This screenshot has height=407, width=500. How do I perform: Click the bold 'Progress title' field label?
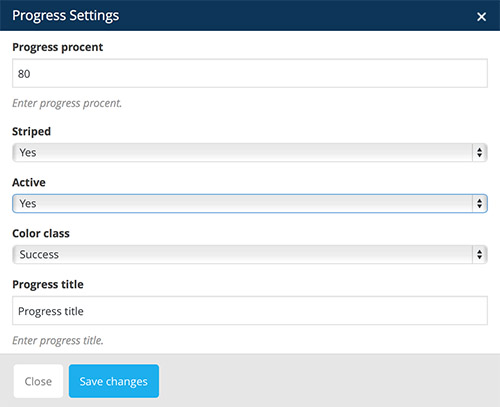coord(48,284)
